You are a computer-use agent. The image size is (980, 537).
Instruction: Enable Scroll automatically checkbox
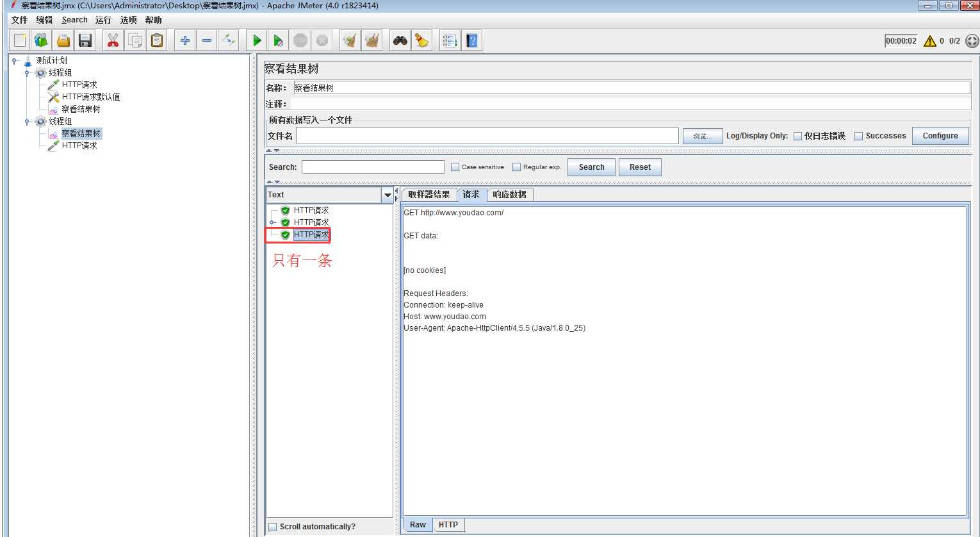273,527
